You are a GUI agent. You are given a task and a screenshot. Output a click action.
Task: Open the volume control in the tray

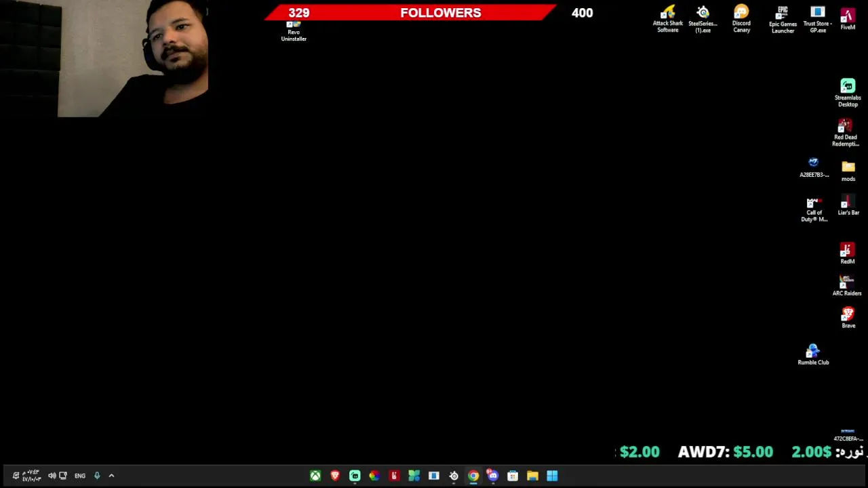click(52, 476)
